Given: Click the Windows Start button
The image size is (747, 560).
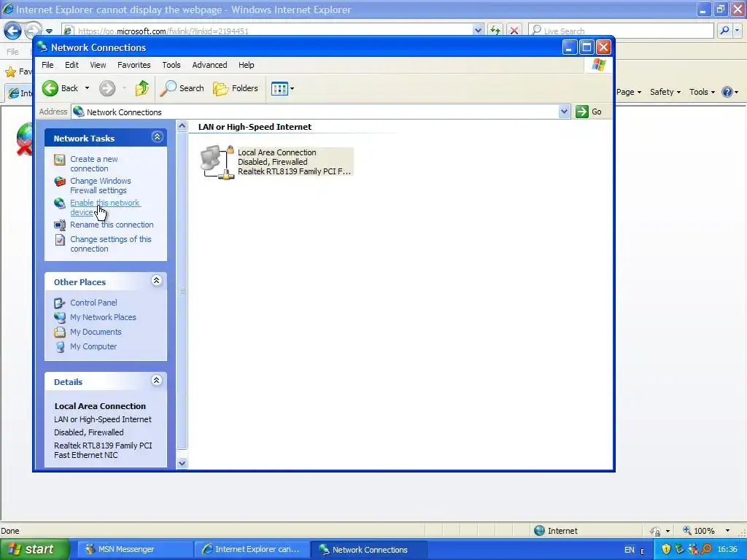Looking at the screenshot, I should coord(34,550).
